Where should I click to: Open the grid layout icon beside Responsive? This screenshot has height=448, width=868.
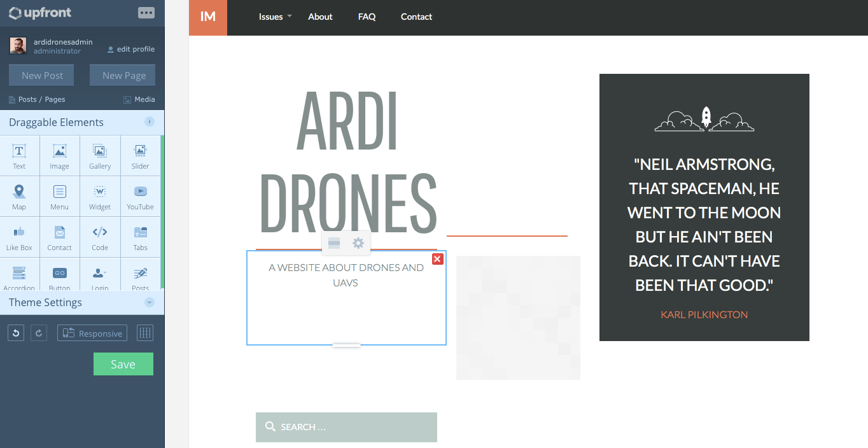coord(144,332)
